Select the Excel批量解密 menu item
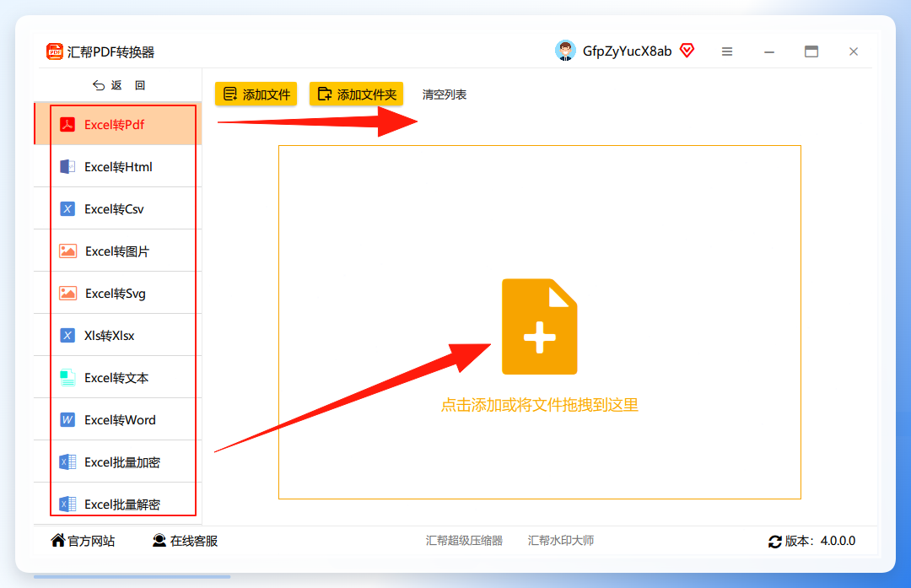The width and height of the screenshot is (911, 588). tap(118, 504)
